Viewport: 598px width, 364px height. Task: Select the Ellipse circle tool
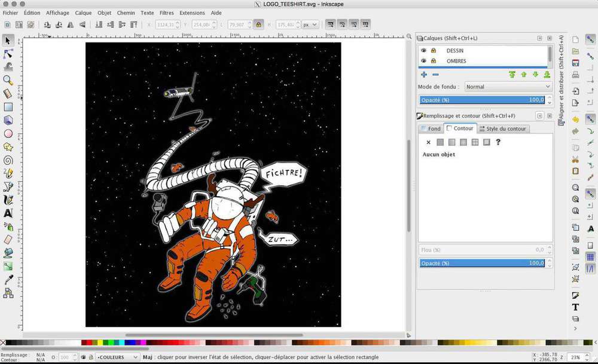point(8,134)
